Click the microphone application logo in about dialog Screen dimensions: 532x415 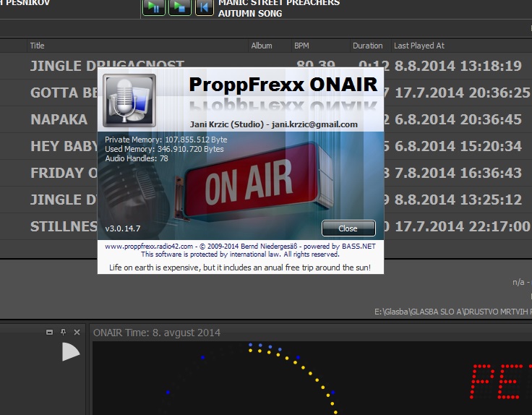129,100
